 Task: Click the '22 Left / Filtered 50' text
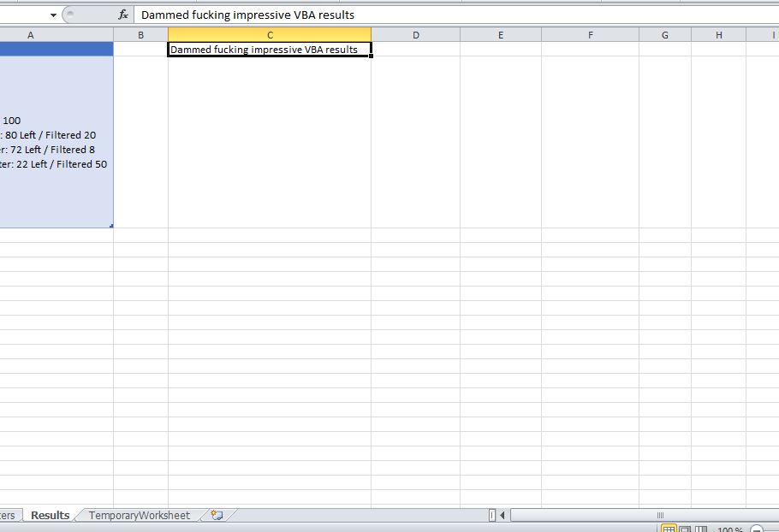pos(62,163)
